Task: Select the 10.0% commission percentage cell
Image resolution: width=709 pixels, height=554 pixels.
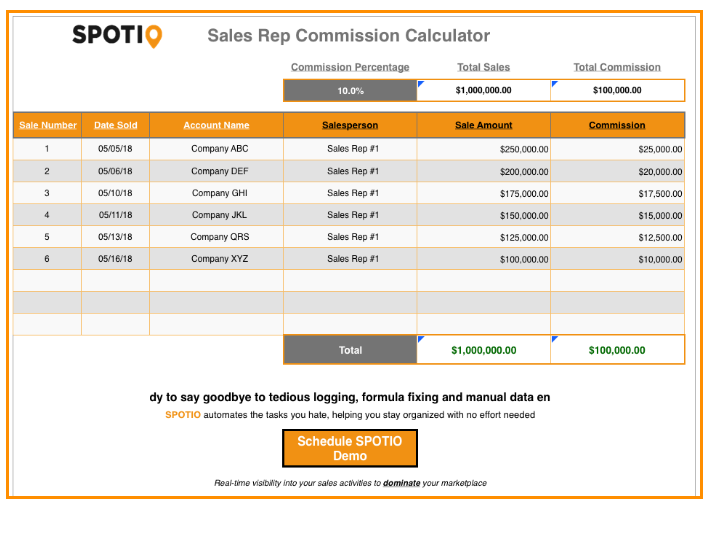Action: tap(350, 90)
